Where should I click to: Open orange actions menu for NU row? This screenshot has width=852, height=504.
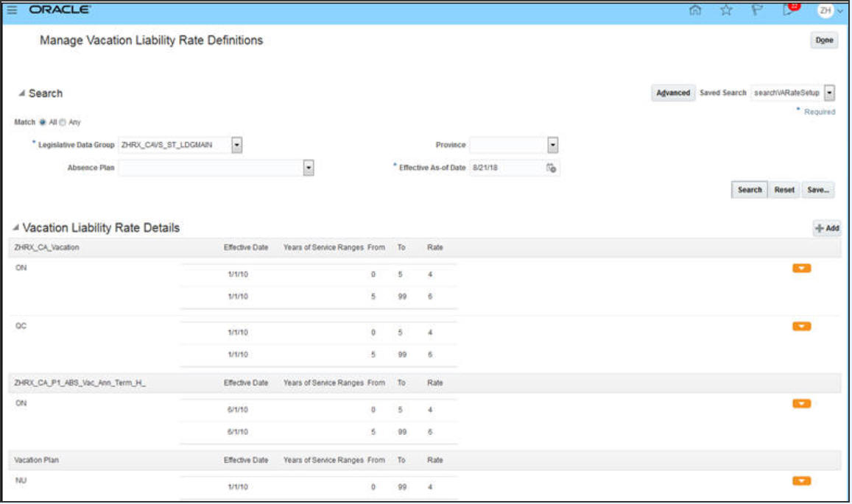pyautogui.click(x=801, y=481)
